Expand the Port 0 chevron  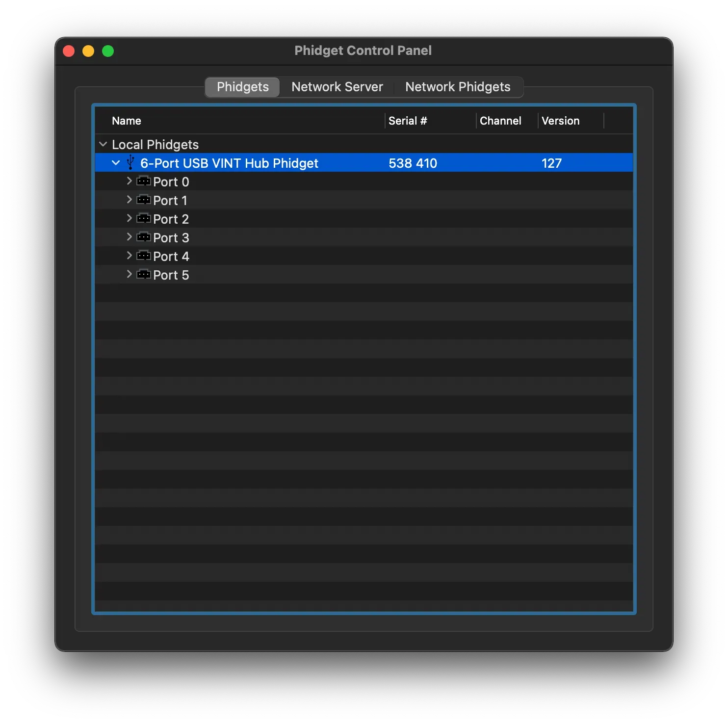click(129, 181)
